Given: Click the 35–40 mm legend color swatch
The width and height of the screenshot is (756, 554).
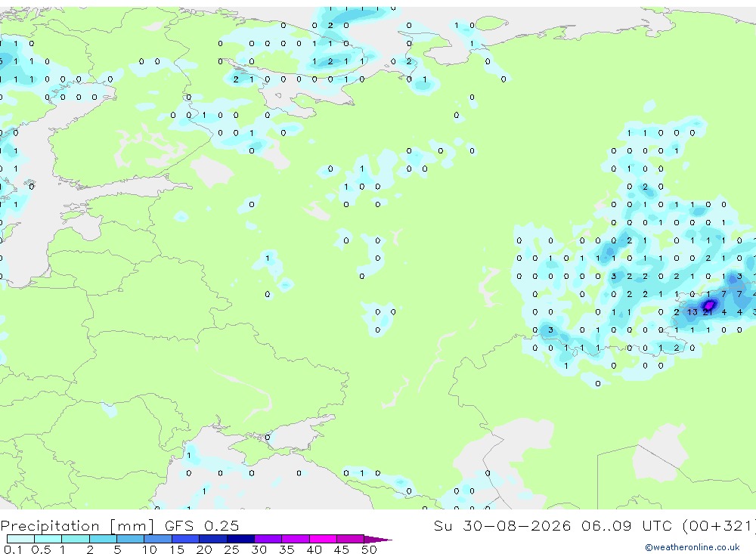Looking at the screenshot, I should (x=296, y=539).
